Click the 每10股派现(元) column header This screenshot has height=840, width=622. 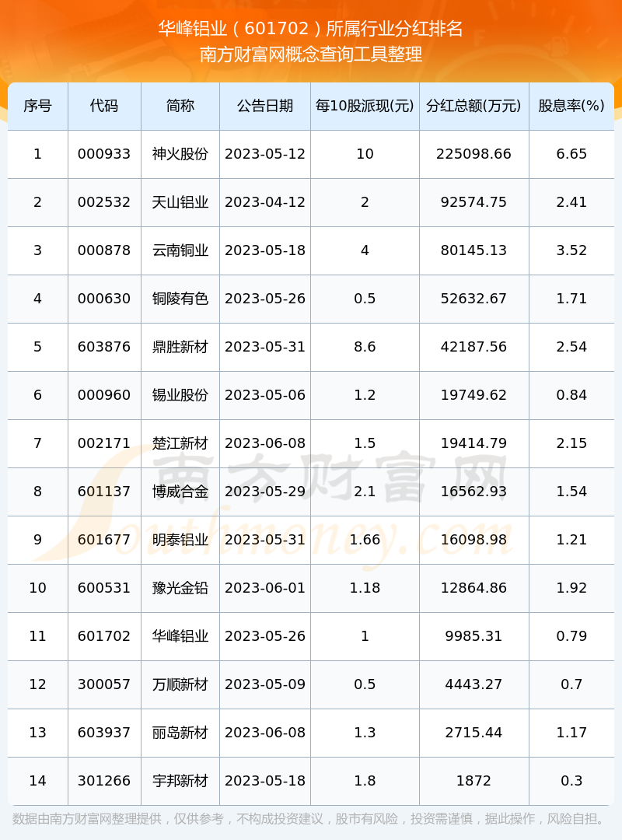365,106
